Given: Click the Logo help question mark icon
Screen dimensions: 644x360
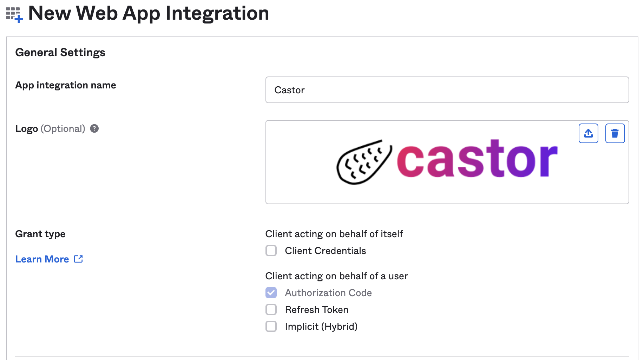Looking at the screenshot, I should (94, 128).
